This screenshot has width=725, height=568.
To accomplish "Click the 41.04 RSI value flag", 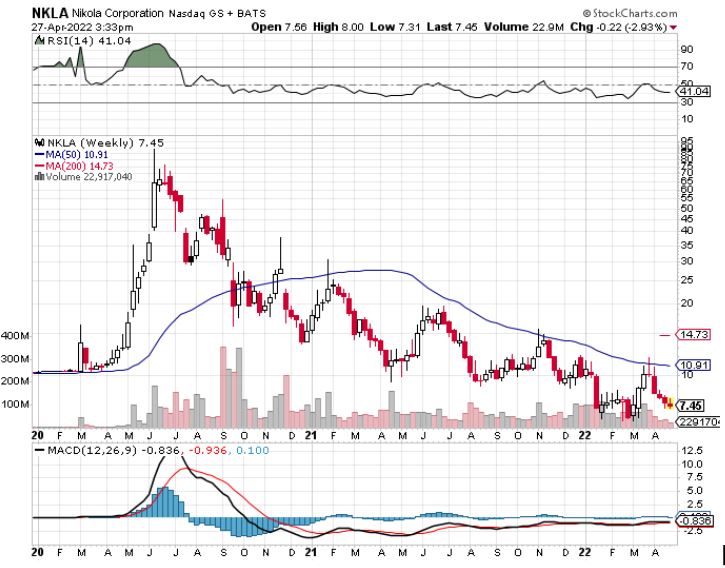I will pyautogui.click(x=693, y=91).
